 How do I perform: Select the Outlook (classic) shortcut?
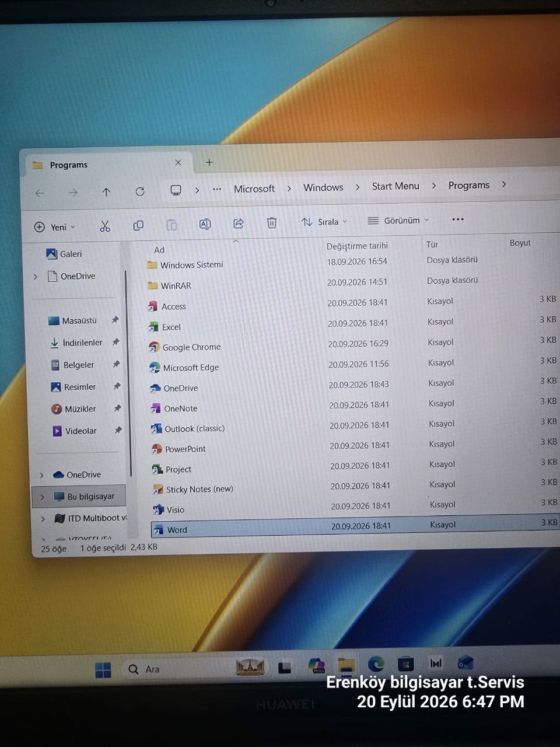click(188, 428)
